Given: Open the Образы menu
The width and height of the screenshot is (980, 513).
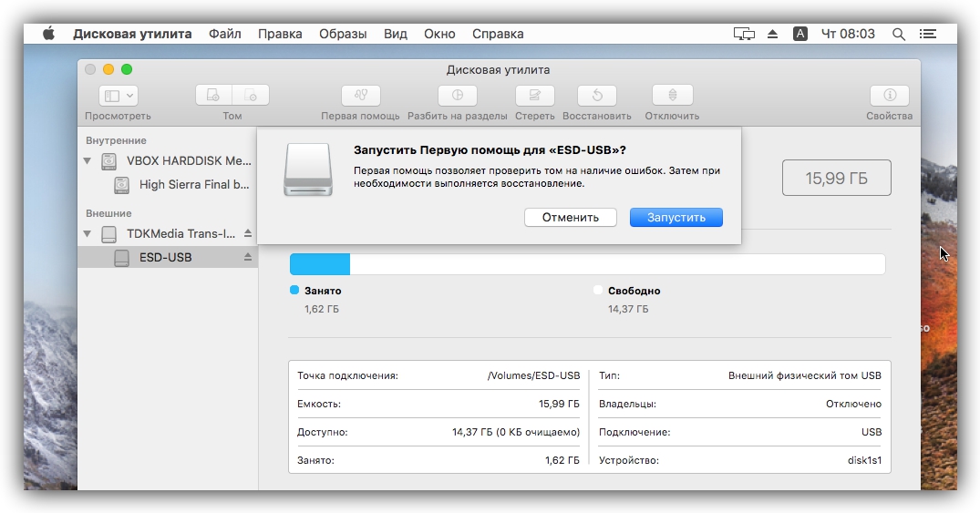Looking at the screenshot, I should pos(343,34).
